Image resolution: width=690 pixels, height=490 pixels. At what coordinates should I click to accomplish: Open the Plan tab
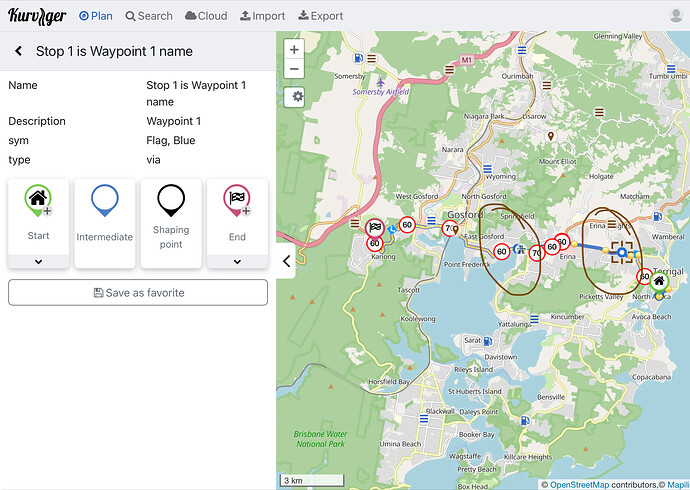coord(95,16)
